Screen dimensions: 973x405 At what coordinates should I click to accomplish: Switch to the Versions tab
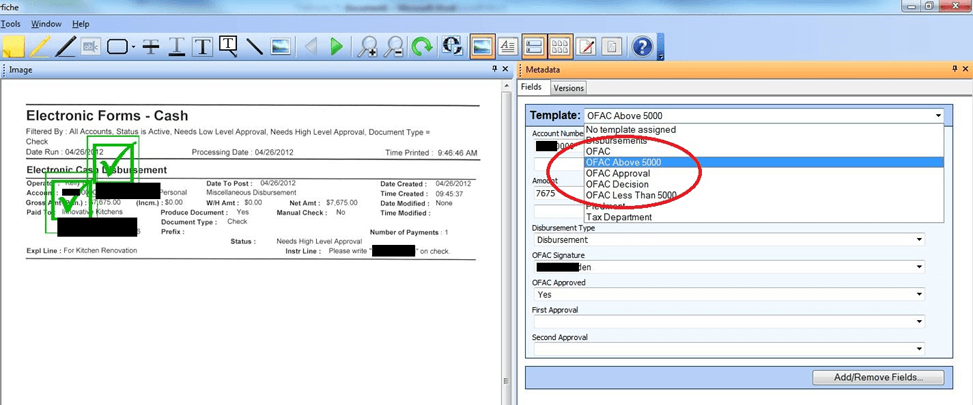click(x=568, y=88)
